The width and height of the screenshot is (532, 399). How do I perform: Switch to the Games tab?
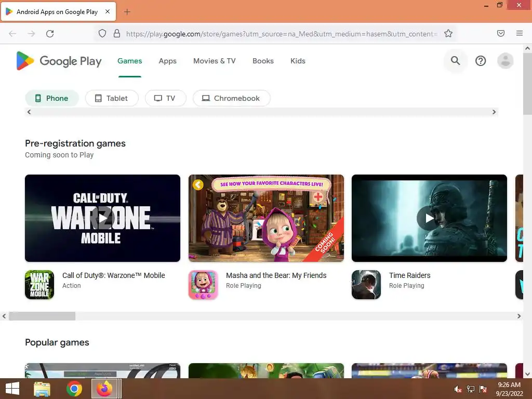click(129, 61)
